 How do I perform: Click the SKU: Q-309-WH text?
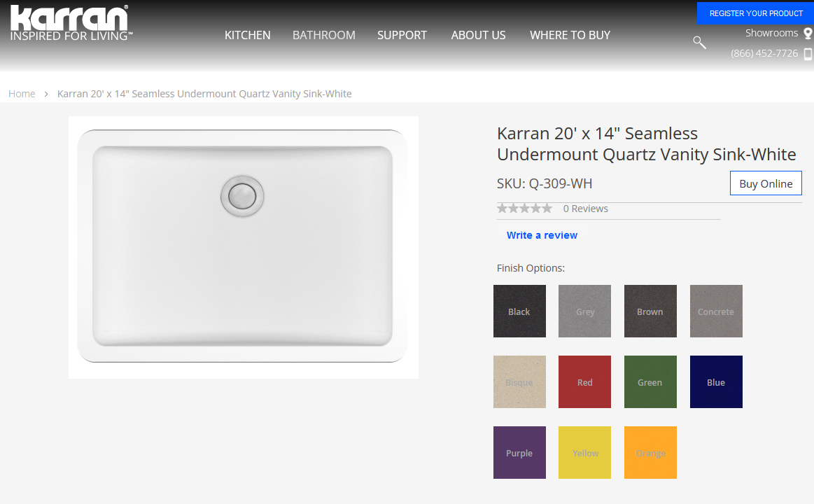click(x=545, y=183)
